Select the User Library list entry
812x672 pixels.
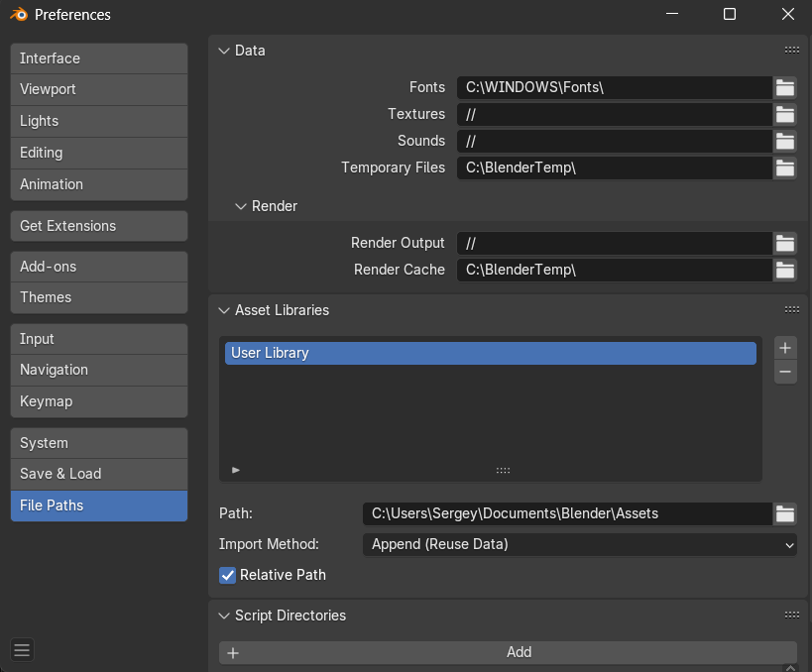(x=491, y=353)
